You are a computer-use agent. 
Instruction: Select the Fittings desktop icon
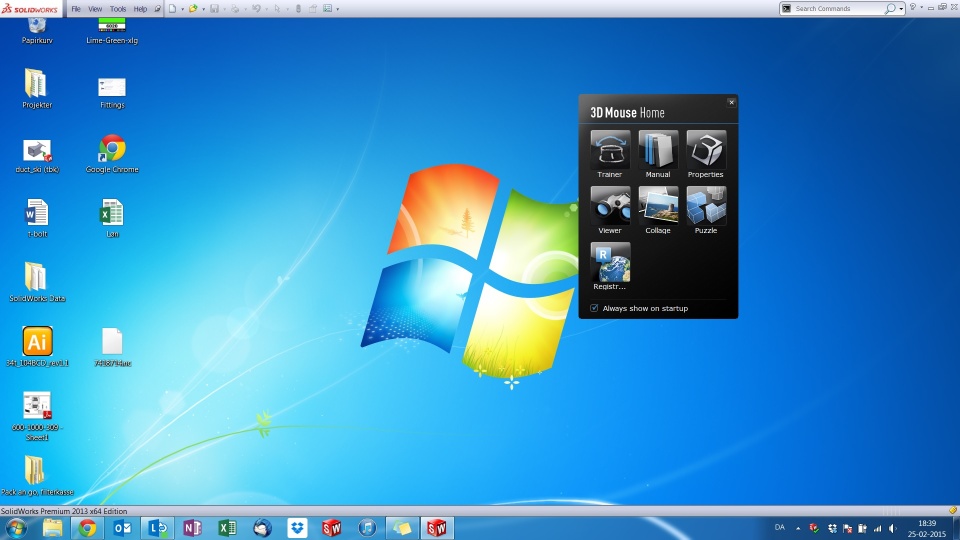[x=112, y=93]
